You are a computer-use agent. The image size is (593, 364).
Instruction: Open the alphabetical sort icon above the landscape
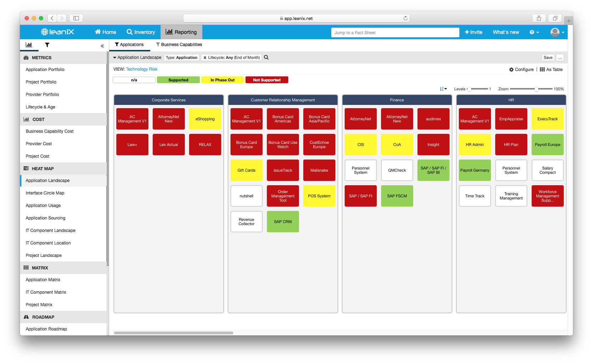pyautogui.click(x=443, y=89)
